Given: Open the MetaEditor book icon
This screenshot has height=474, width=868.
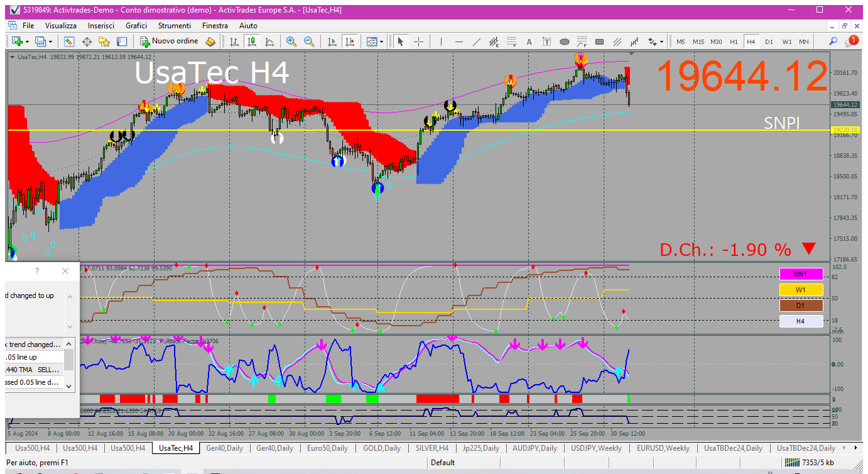Looking at the screenshot, I should [x=210, y=41].
